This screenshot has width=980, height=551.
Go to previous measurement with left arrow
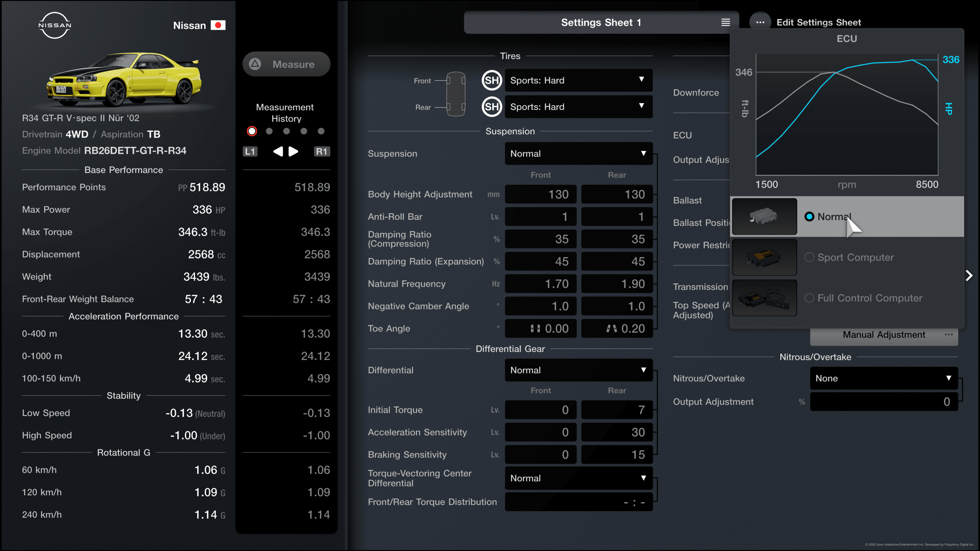pos(278,151)
